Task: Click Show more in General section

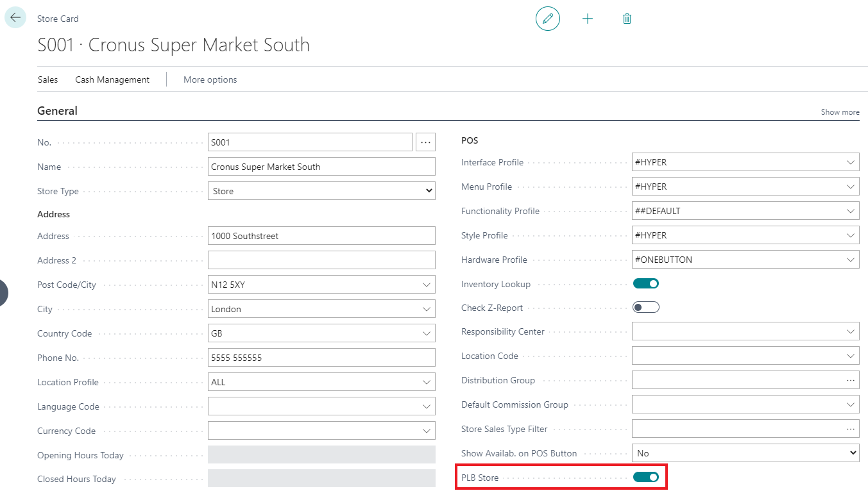Action: coord(840,112)
